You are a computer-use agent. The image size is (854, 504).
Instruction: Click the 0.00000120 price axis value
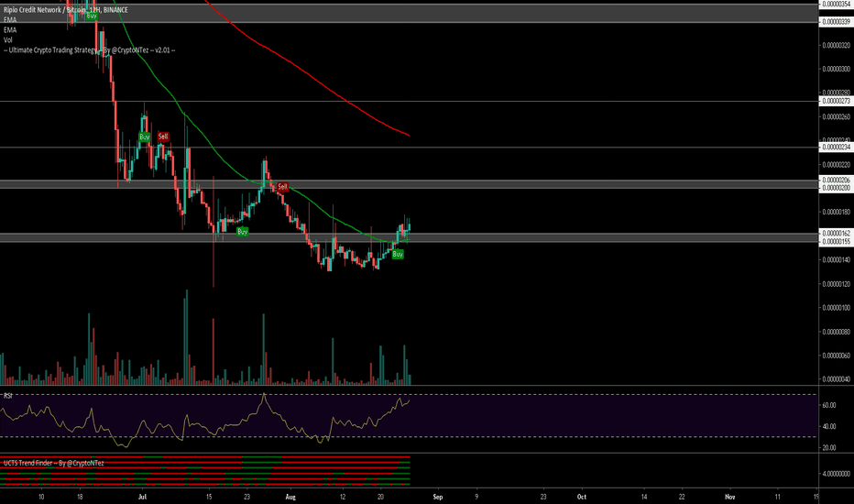(x=836, y=284)
